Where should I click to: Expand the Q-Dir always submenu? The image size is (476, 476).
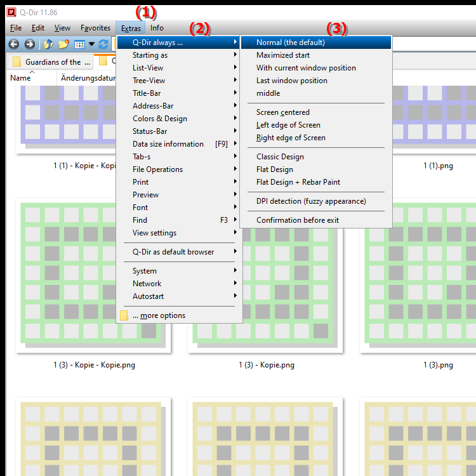point(178,43)
